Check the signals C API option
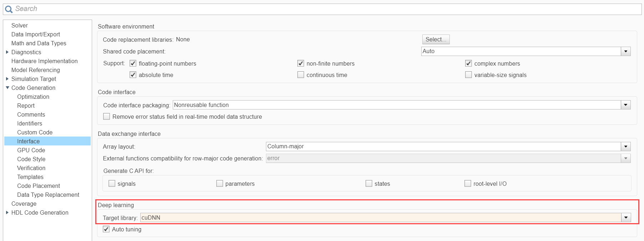The image size is (644, 241). point(112,184)
